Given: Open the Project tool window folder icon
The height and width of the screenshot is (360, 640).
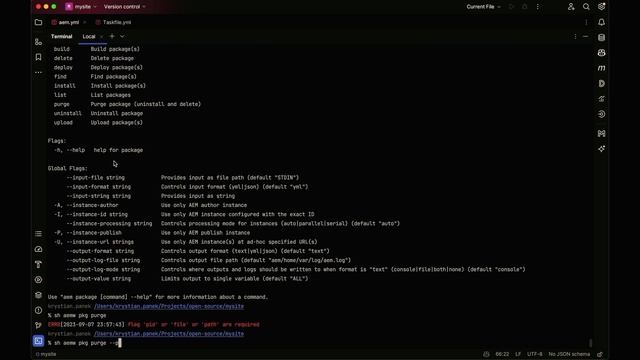Looking at the screenshot, I should [38, 22].
